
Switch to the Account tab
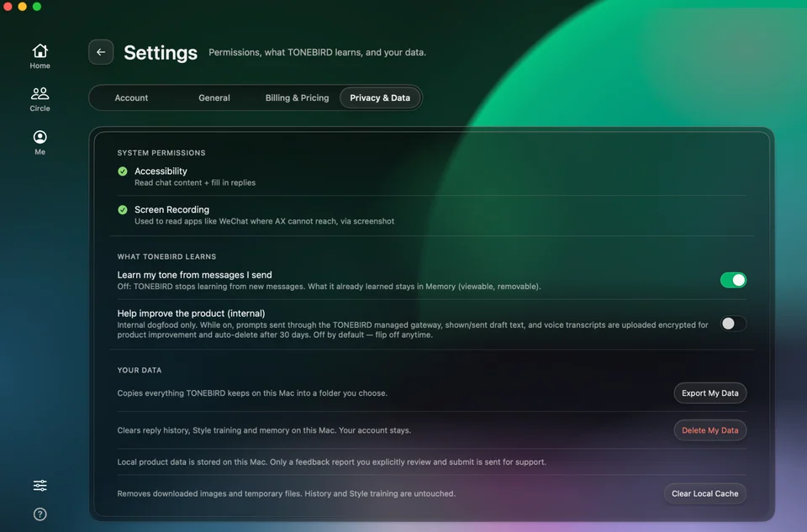pos(131,97)
